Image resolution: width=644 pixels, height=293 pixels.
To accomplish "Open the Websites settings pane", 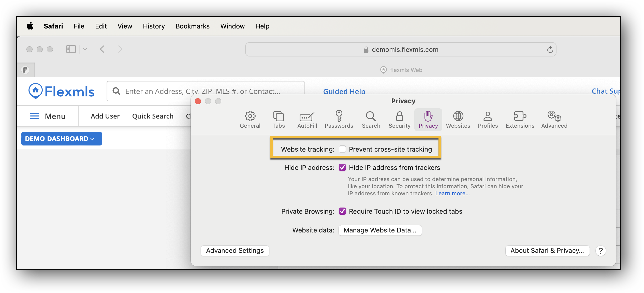I will pos(458,120).
